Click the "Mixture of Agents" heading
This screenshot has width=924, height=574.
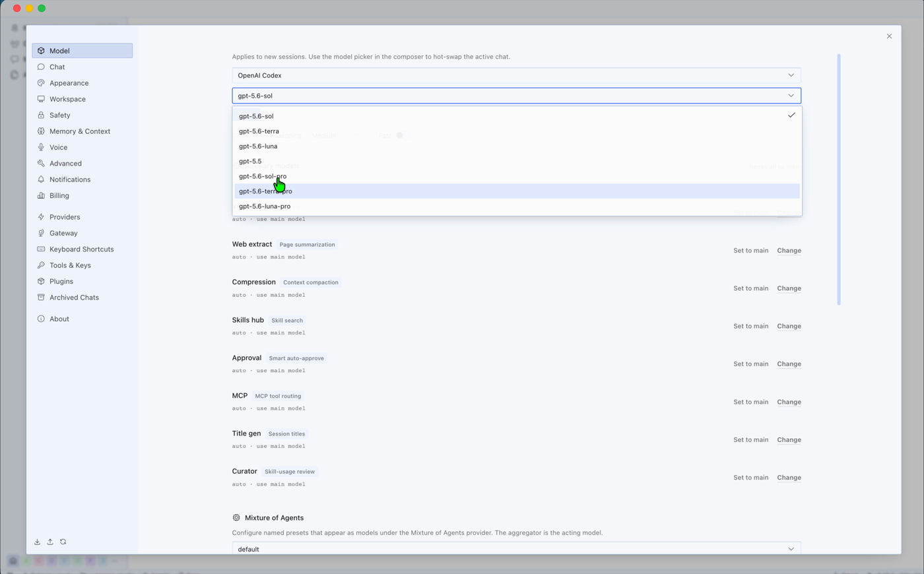[274, 518]
